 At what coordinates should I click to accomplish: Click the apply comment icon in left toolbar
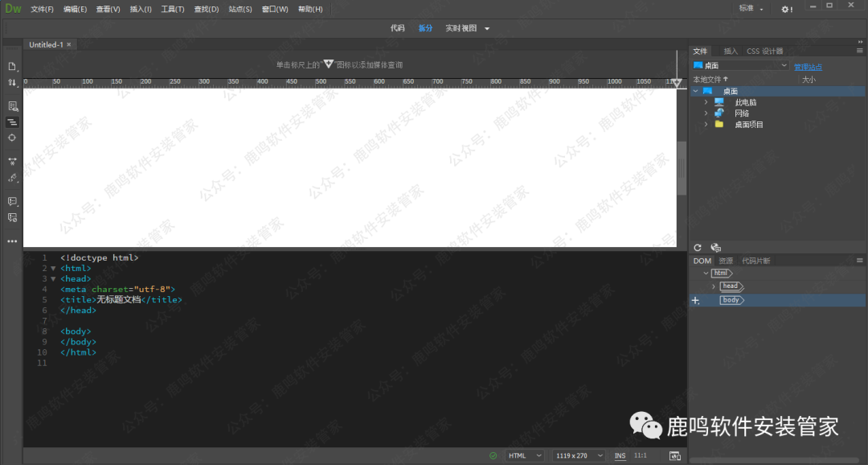[x=12, y=201]
